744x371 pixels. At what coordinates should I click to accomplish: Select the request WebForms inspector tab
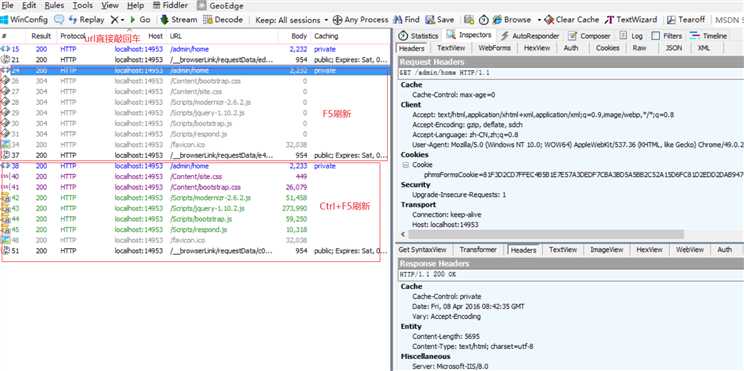[494, 48]
